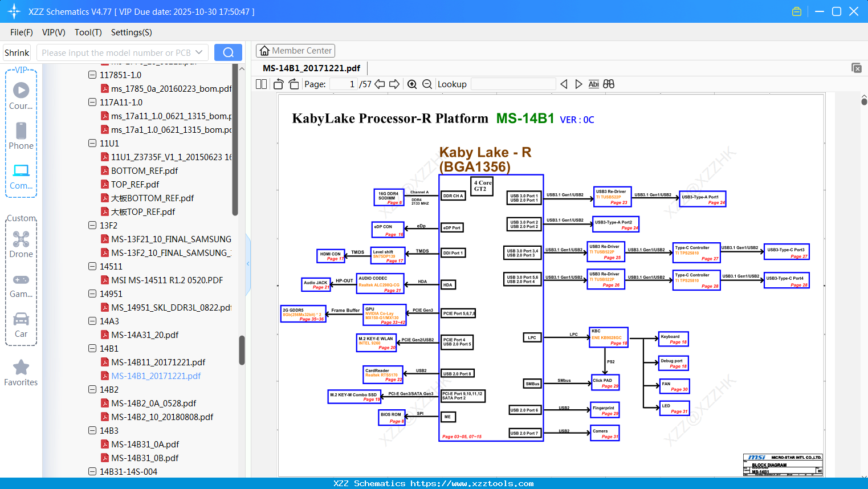Image resolution: width=868 pixels, height=489 pixels.
Task: Open TOP_REF.pdf in the tree
Action: coord(135,184)
